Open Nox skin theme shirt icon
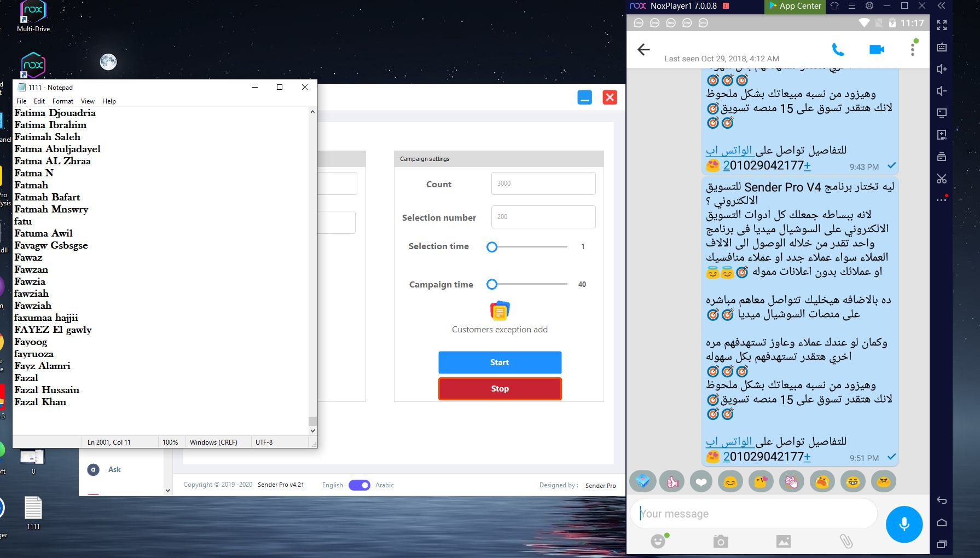The height and width of the screenshot is (558, 980). tap(834, 6)
